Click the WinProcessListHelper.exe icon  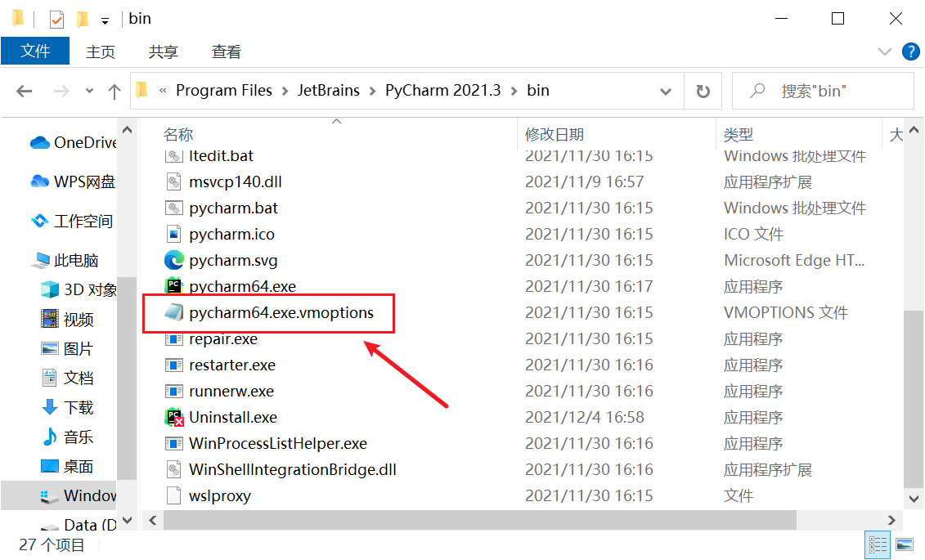pyautogui.click(x=173, y=443)
